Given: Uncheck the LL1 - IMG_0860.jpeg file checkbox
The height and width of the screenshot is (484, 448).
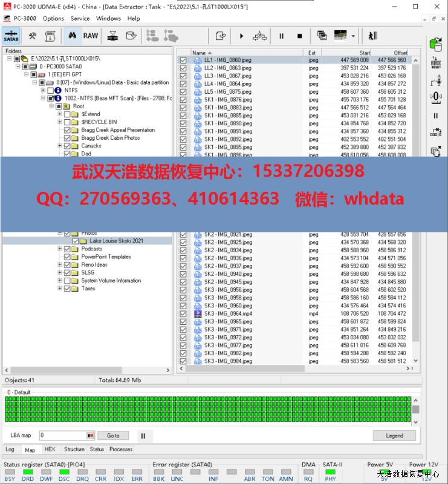Looking at the screenshot, I should (x=183, y=60).
